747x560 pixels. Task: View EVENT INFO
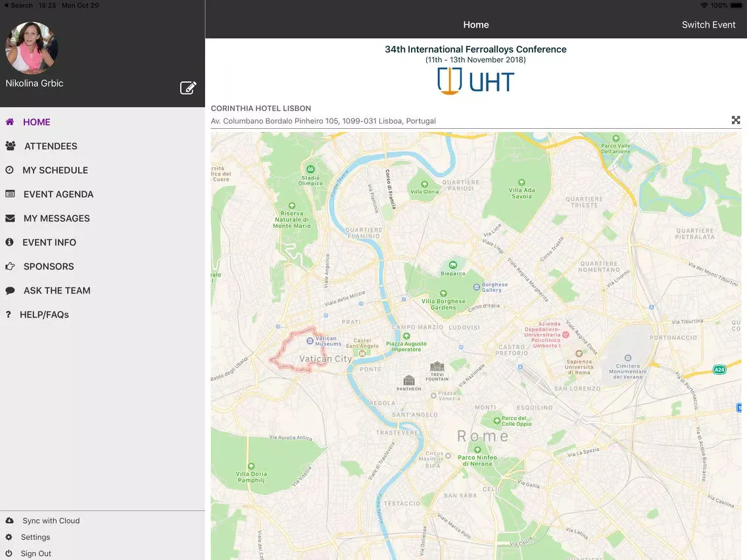click(x=49, y=243)
